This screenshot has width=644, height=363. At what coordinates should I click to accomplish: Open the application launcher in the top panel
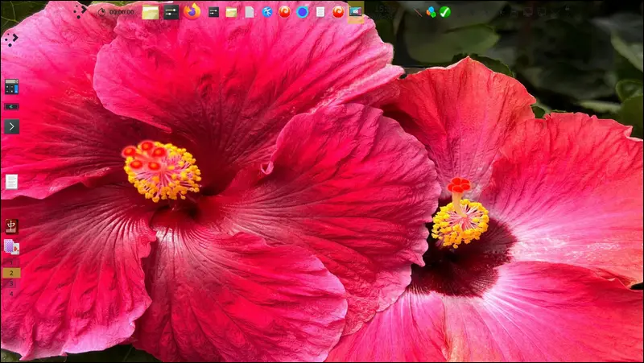point(80,11)
